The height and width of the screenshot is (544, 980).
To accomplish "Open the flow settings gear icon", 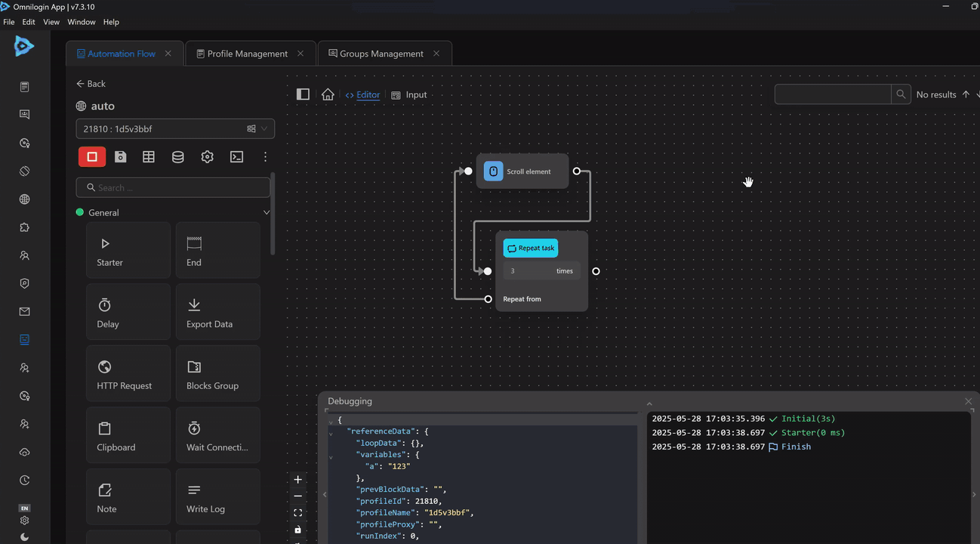I will 207,156.
